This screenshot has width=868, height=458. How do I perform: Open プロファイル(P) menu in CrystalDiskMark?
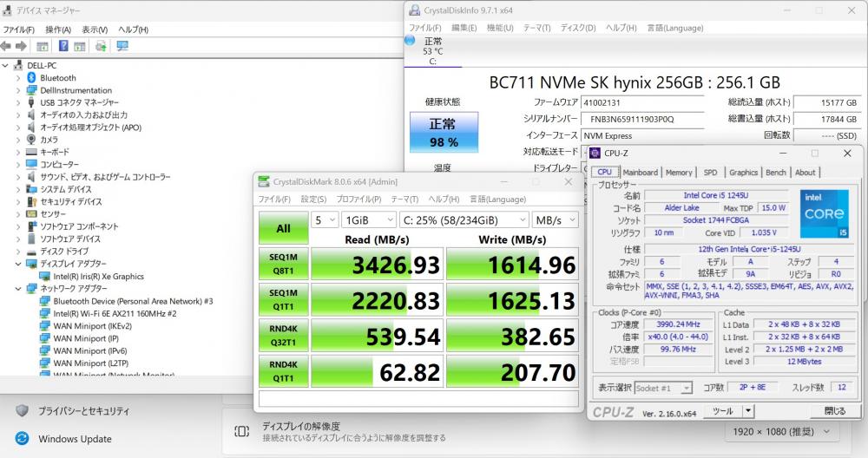point(358,200)
